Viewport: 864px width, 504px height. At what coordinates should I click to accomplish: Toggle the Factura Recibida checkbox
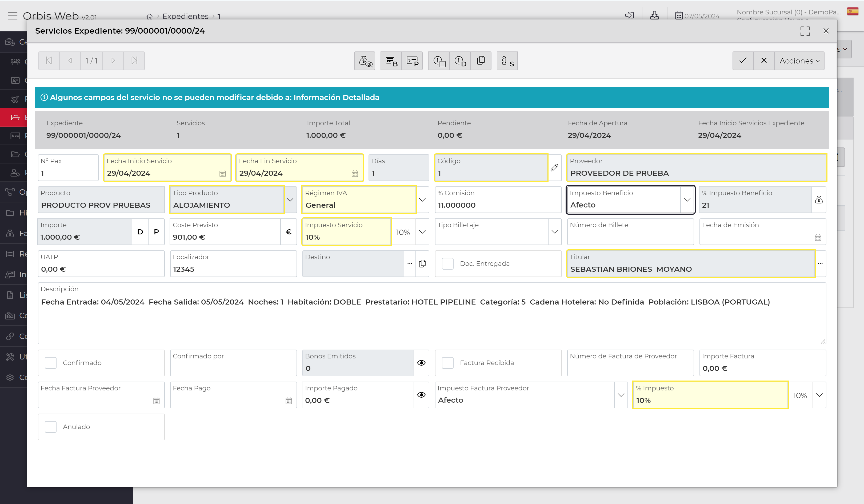pyautogui.click(x=448, y=363)
